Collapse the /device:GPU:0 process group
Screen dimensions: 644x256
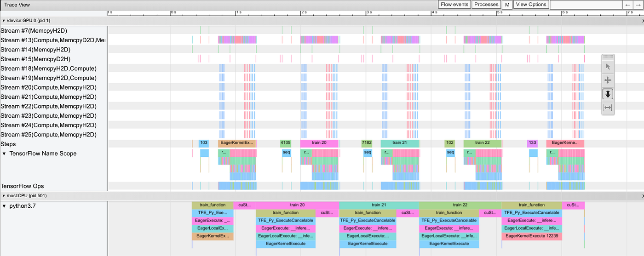coord(4,21)
